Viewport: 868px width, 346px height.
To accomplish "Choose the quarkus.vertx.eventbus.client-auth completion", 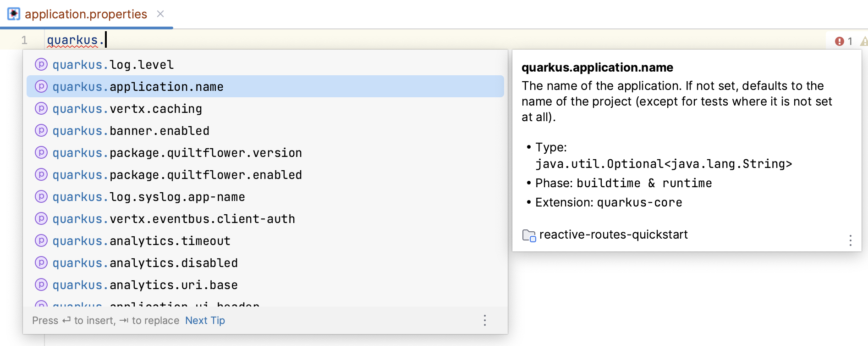I will point(265,219).
